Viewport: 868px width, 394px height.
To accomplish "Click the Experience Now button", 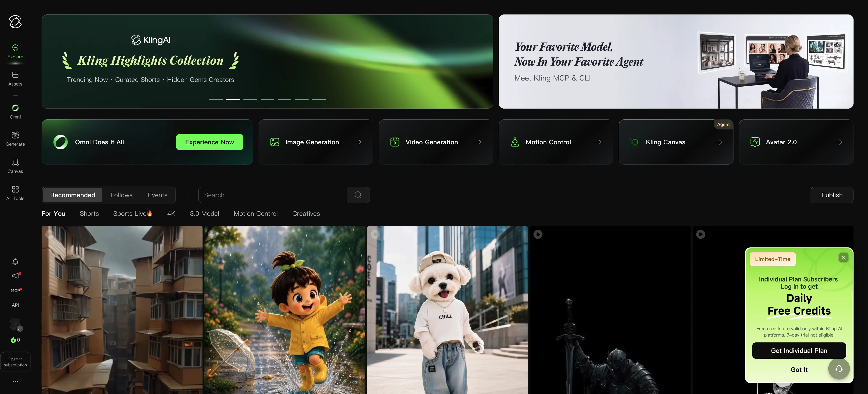I will (x=209, y=142).
